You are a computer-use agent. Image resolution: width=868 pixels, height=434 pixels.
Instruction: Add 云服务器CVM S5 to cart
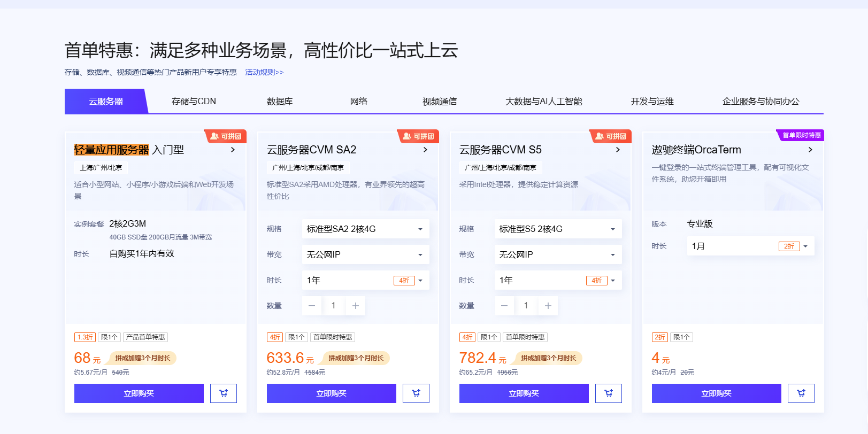click(x=609, y=393)
